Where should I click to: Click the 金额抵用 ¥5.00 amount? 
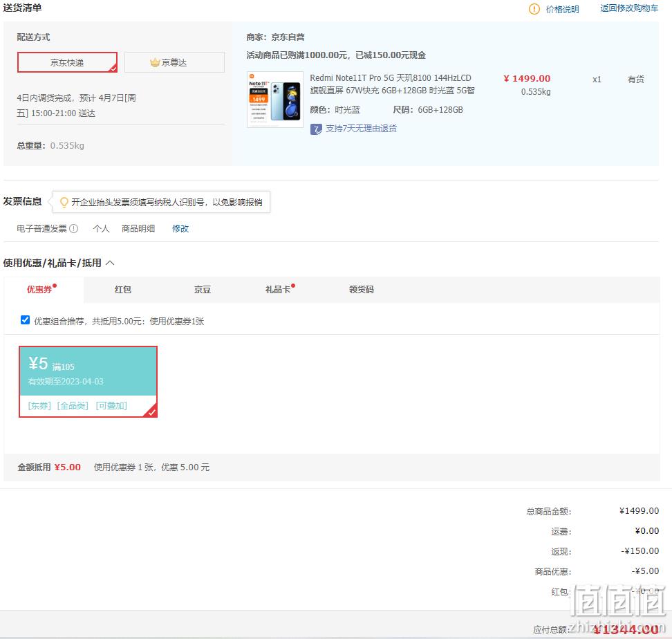coord(67,467)
